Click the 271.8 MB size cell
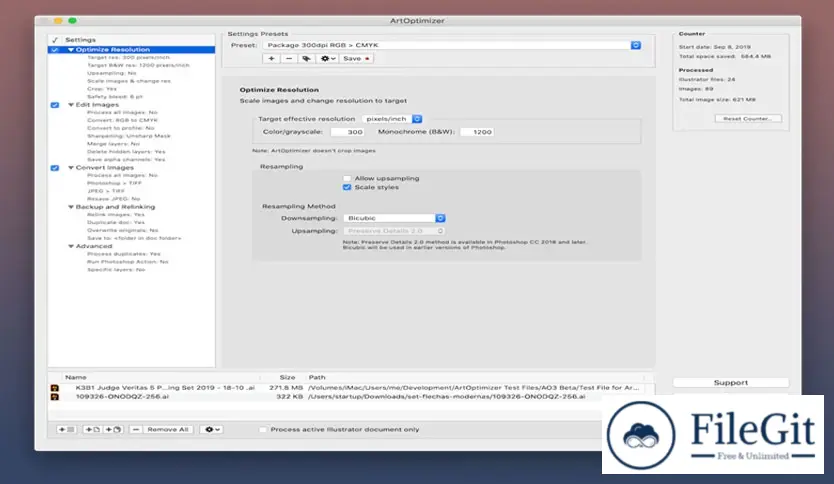This screenshot has width=834, height=484. pos(286,388)
